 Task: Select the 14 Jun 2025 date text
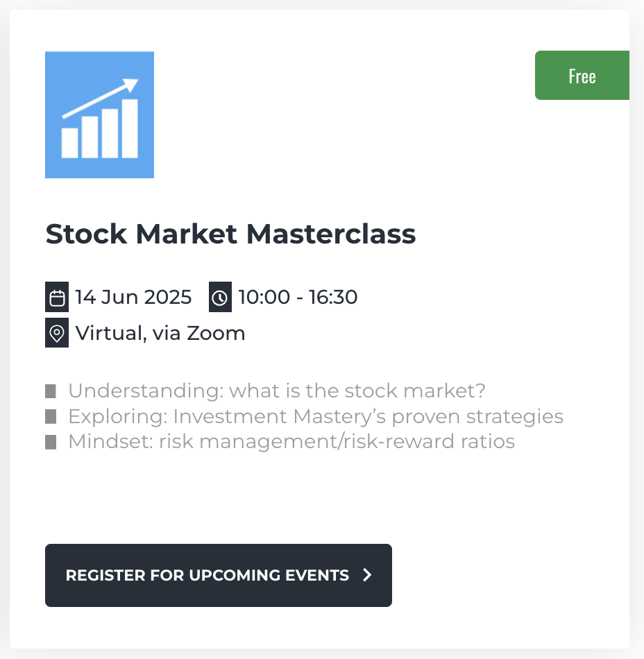click(133, 297)
